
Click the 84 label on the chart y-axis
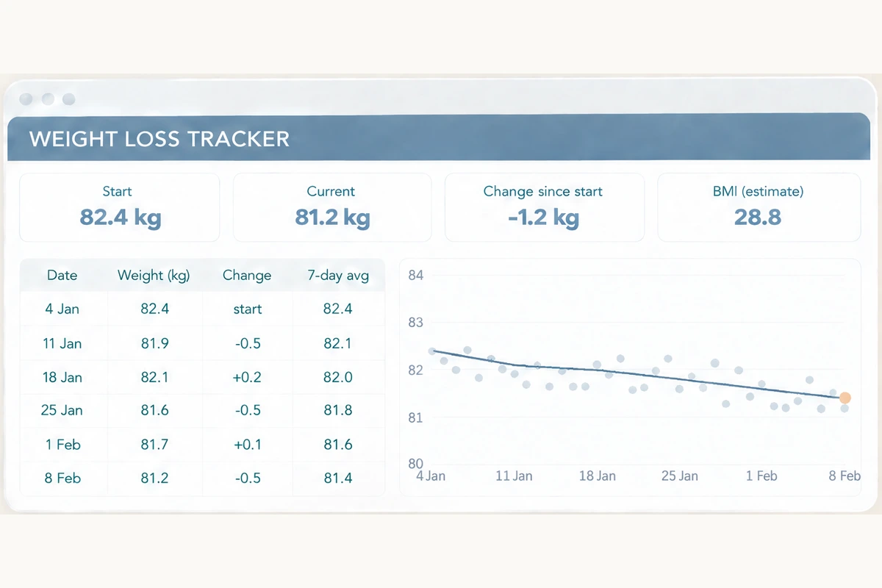415,275
